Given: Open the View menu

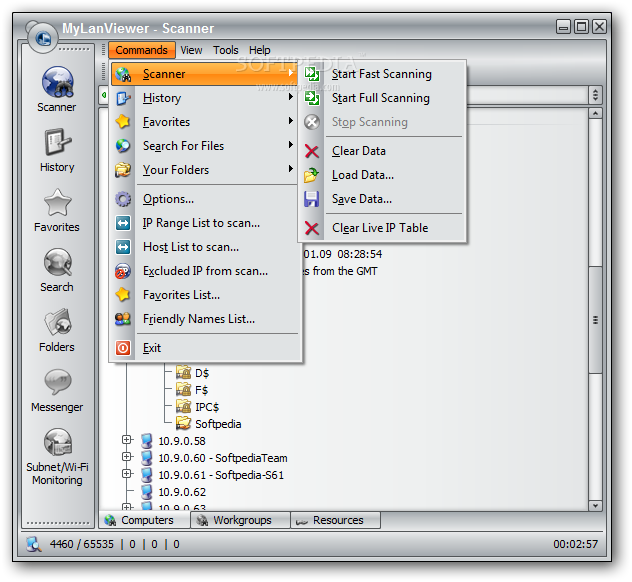Looking at the screenshot, I should (x=191, y=50).
